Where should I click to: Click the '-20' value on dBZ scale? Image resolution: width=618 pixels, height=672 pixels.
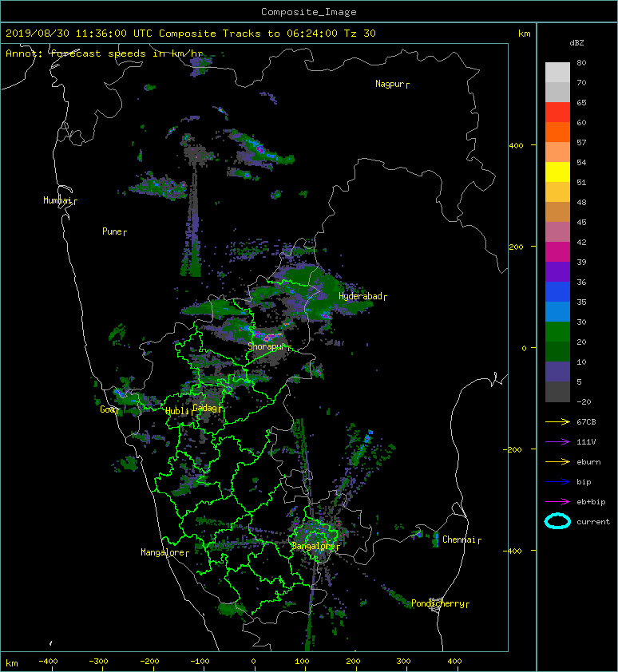click(x=584, y=402)
